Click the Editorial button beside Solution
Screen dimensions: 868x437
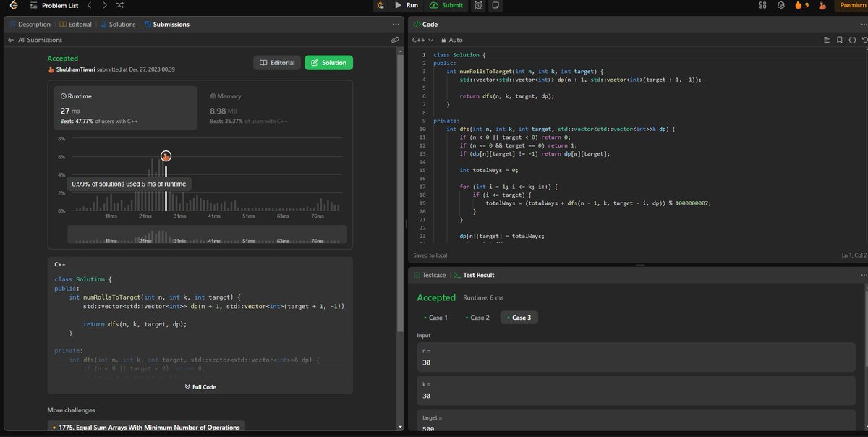point(276,63)
